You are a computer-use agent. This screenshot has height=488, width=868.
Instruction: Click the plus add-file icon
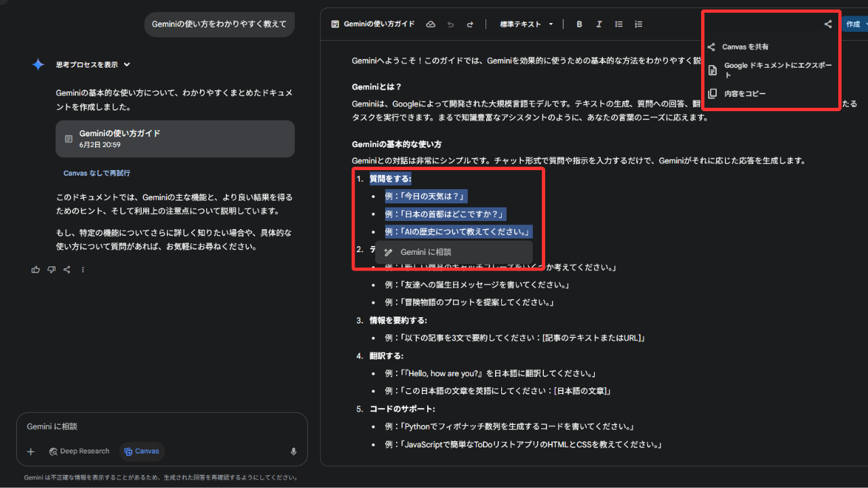tap(31, 451)
